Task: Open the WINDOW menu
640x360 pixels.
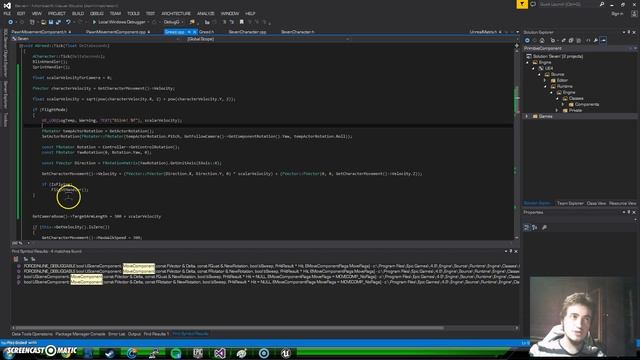Action: (x=230, y=13)
